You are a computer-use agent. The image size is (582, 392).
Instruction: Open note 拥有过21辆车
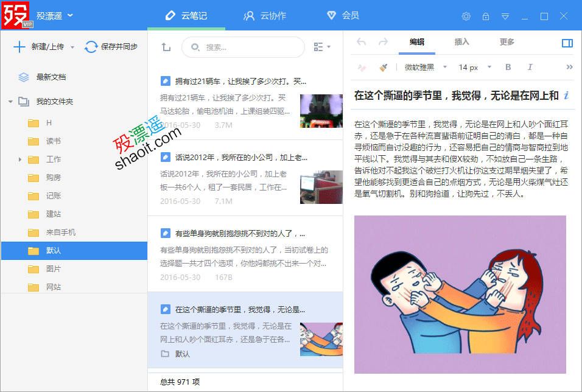tap(245, 102)
